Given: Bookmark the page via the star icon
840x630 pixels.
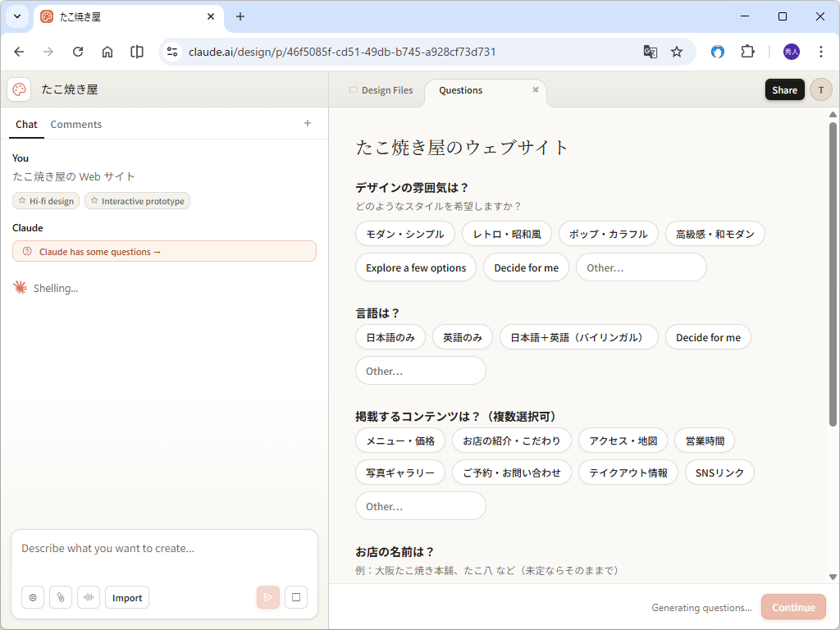Looking at the screenshot, I should coord(676,51).
